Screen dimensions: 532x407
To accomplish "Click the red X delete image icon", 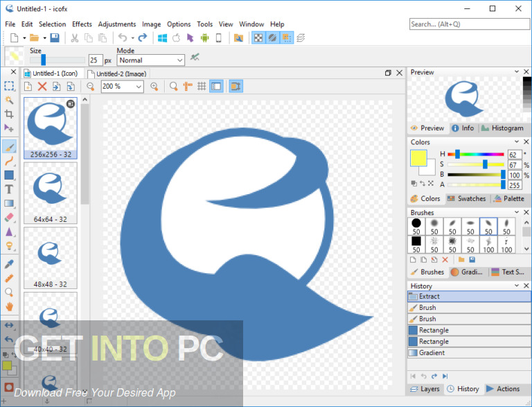I will coord(42,86).
